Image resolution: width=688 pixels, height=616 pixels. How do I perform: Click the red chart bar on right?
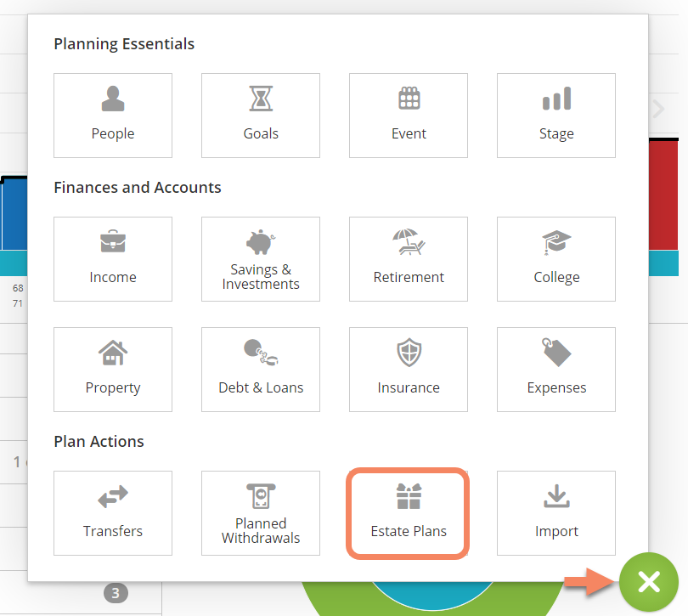(x=668, y=195)
